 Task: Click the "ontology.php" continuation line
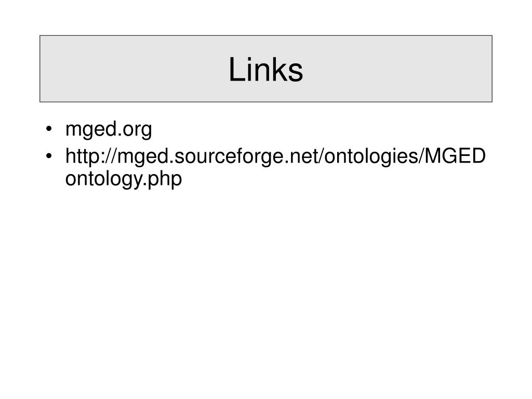click(x=124, y=179)
